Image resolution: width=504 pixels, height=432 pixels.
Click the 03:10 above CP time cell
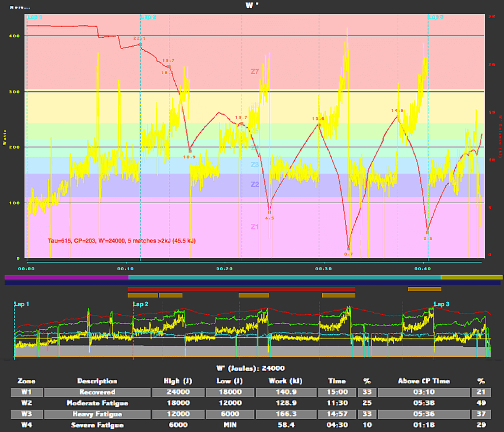[x=424, y=392]
